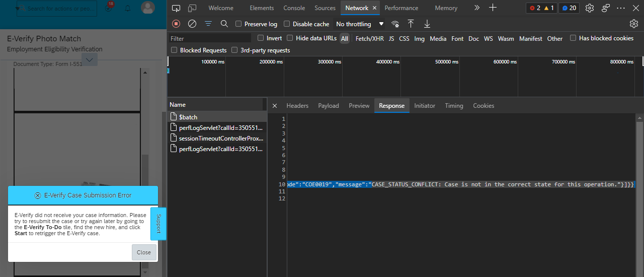The height and width of the screenshot is (277, 644).
Task: Select the $batch request row
Action: pyautogui.click(x=217, y=117)
